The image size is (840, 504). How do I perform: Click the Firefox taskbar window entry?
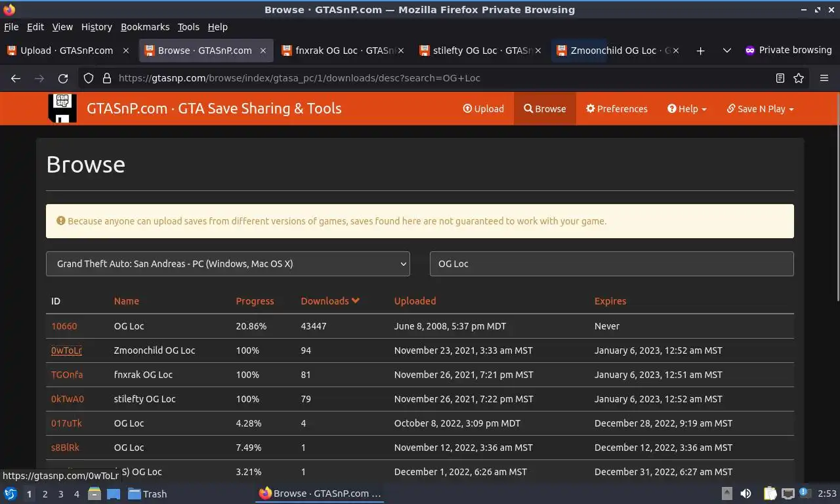coord(320,493)
